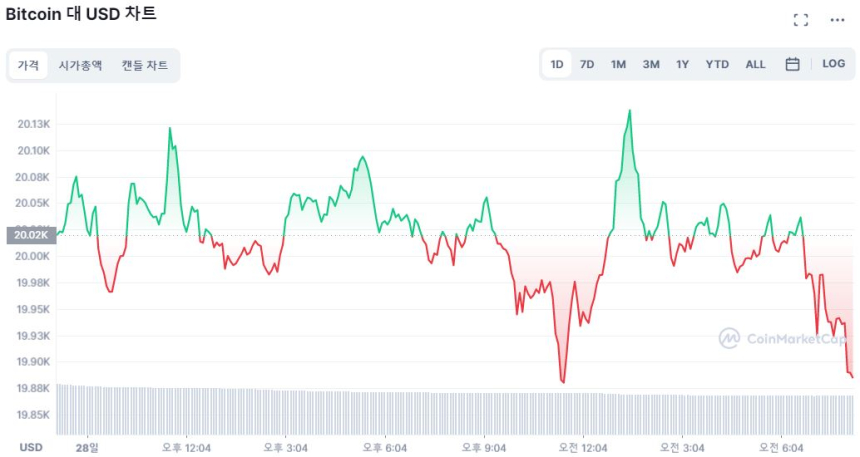The height and width of the screenshot is (457, 860).
Task: Click the 20.02K current price label
Action: click(28, 236)
